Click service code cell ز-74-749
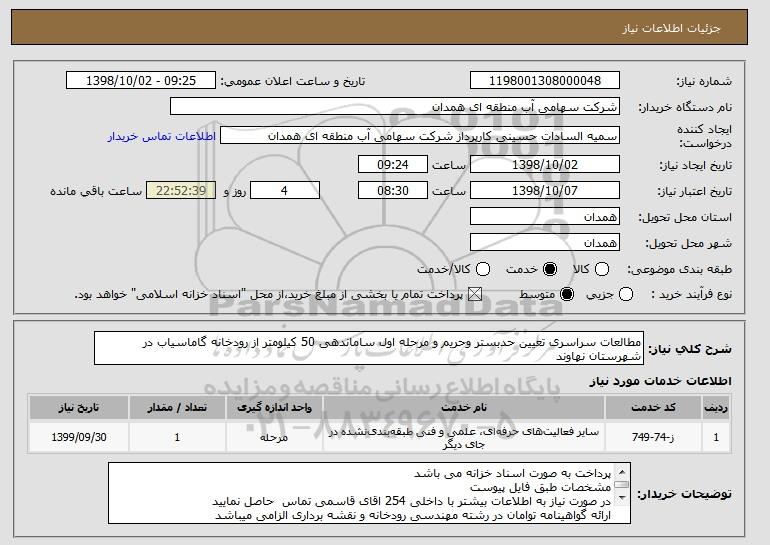The height and width of the screenshot is (545, 770). 653,437
